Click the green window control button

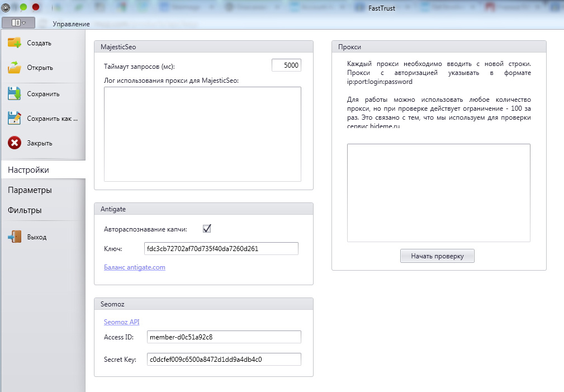[x=23, y=7]
